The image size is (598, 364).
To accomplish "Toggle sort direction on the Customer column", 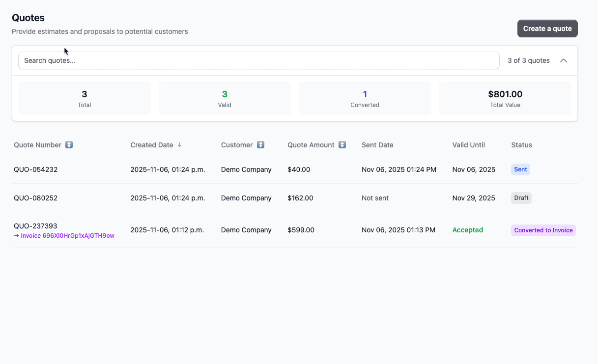I will [260, 144].
